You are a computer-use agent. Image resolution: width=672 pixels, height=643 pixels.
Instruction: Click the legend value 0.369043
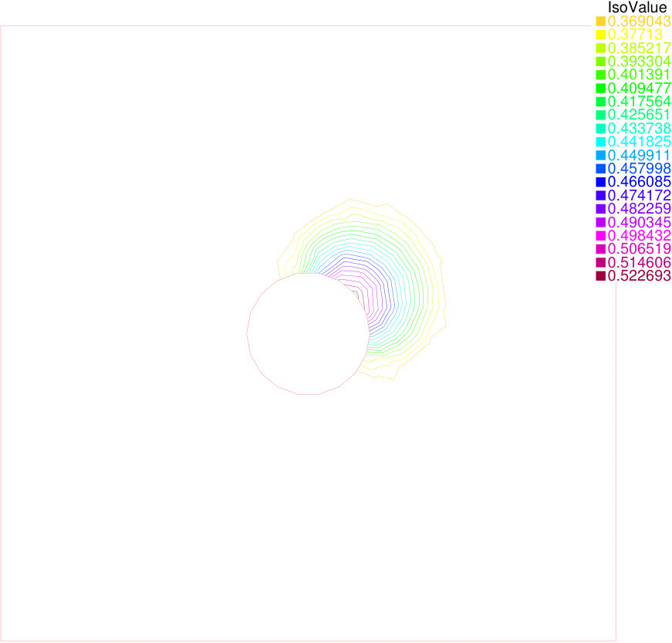[639, 21]
